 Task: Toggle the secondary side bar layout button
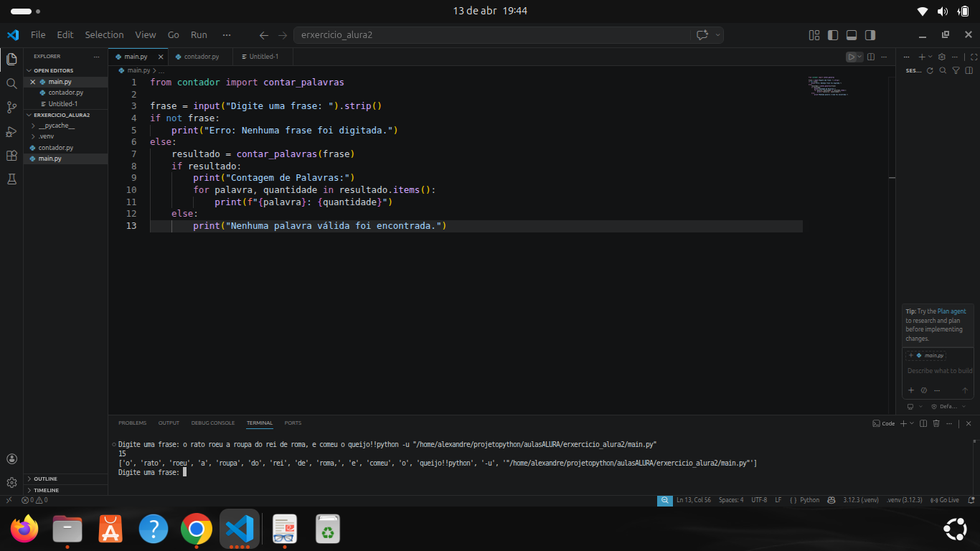click(x=870, y=35)
